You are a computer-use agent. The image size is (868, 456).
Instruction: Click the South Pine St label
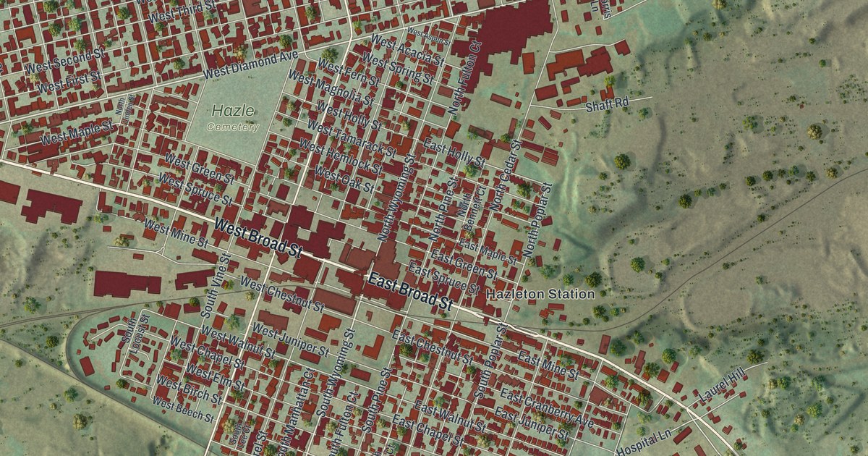click(x=376, y=402)
